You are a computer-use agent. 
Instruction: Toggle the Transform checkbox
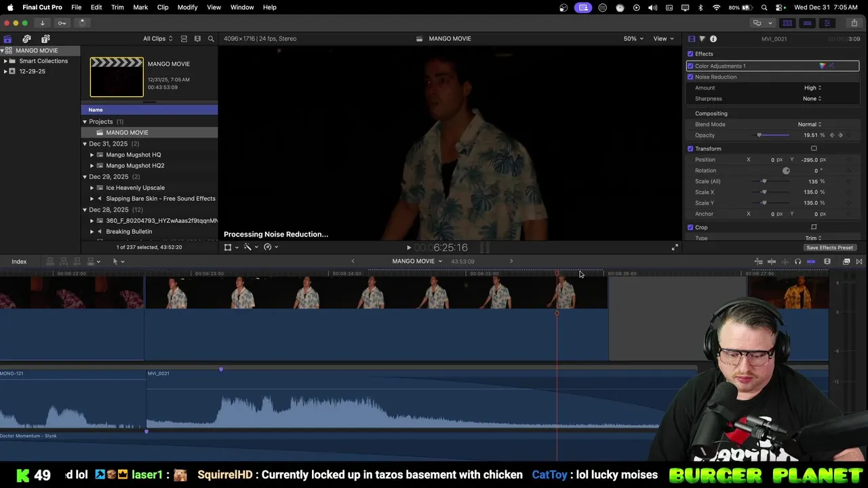[690, 148]
